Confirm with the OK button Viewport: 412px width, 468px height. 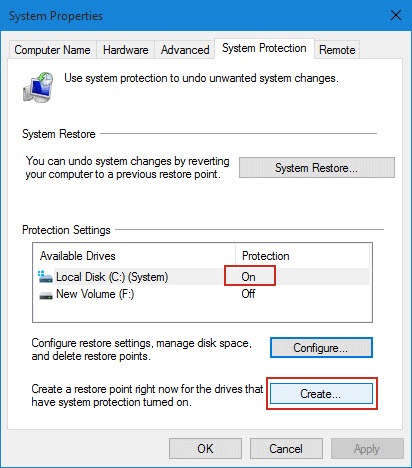[x=205, y=449]
